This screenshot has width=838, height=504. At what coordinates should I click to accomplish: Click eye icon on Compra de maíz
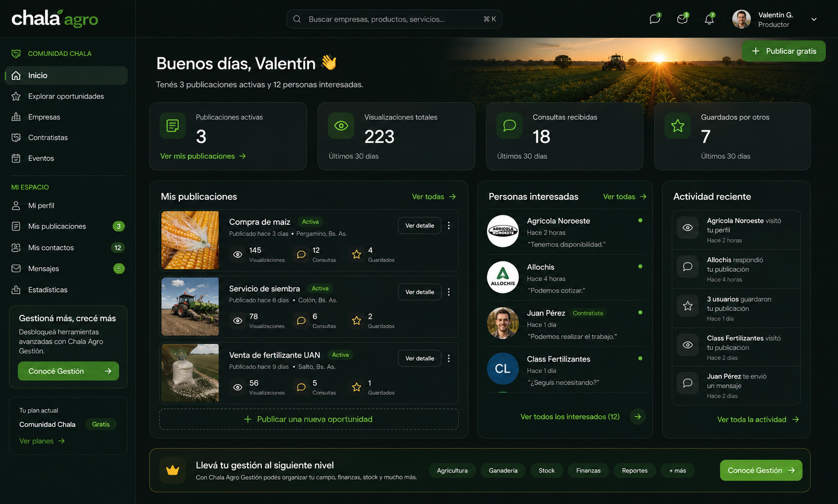click(238, 254)
